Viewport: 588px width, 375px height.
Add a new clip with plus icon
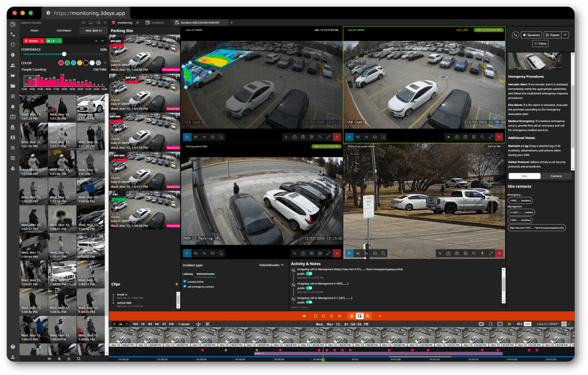(176, 284)
